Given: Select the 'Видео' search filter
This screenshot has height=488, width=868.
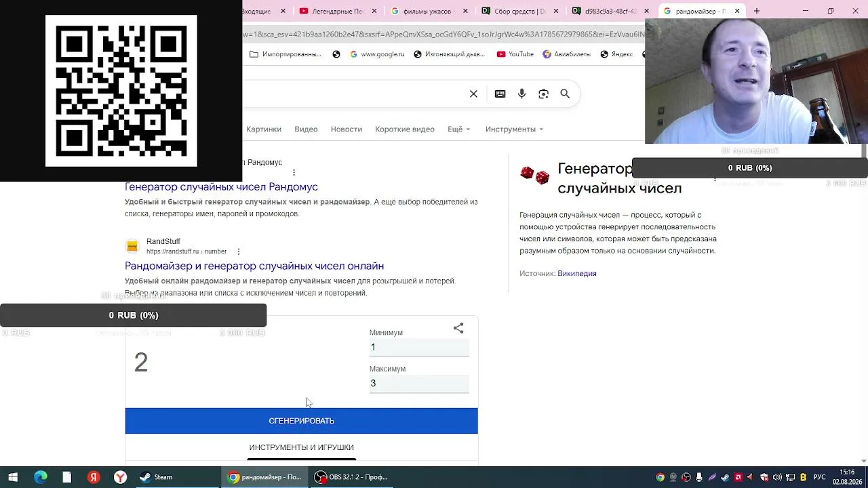Looking at the screenshot, I should [306, 129].
